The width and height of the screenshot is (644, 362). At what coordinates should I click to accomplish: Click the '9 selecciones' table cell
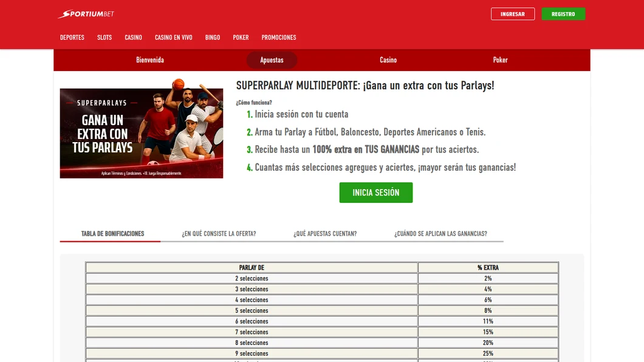[252, 353]
